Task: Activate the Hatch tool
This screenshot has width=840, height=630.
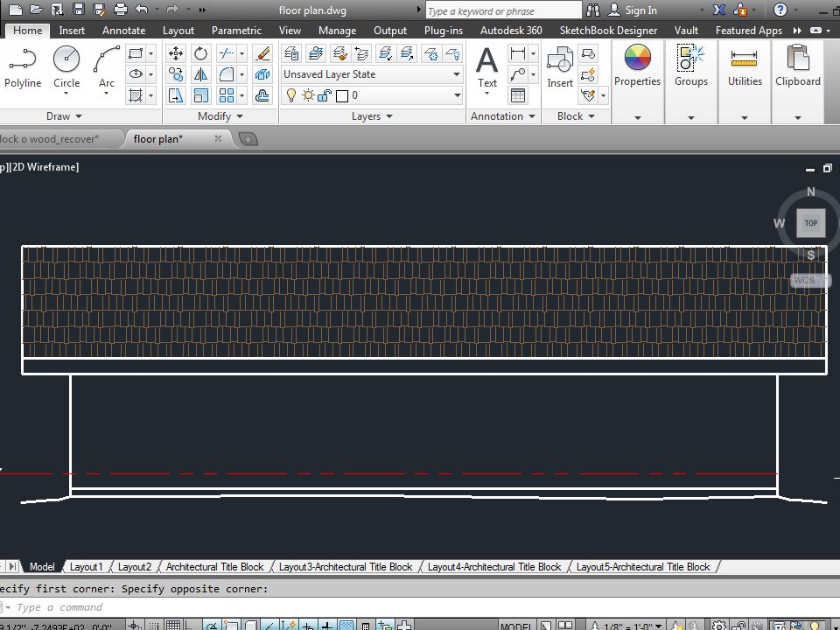Action: point(136,95)
